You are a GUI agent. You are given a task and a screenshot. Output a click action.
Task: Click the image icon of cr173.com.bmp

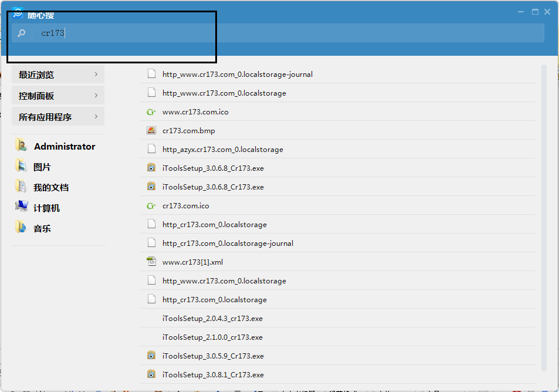[151, 130]
